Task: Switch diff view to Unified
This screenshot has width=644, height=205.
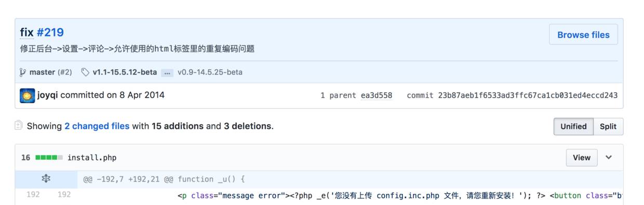Action: tap(573, 126)
